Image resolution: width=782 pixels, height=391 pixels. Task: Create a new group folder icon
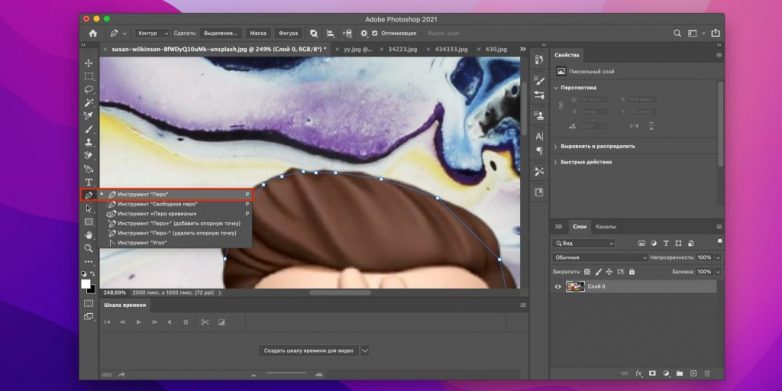679,374
